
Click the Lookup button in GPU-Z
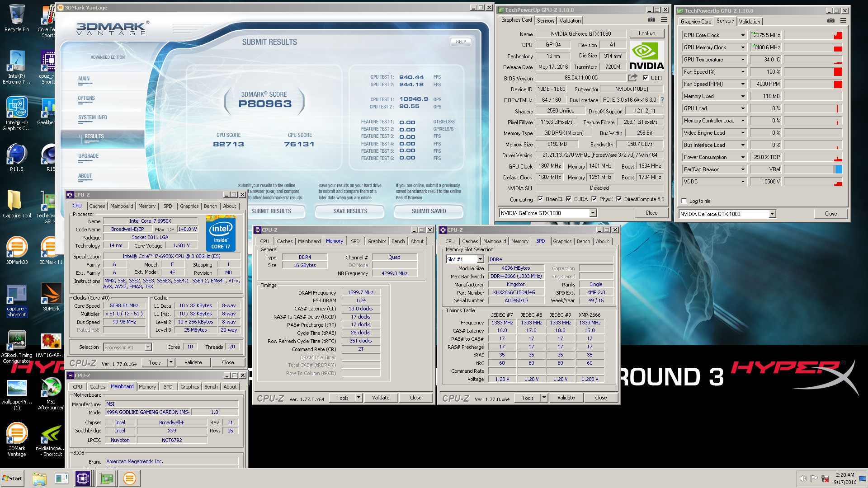[x=646, y=33]
